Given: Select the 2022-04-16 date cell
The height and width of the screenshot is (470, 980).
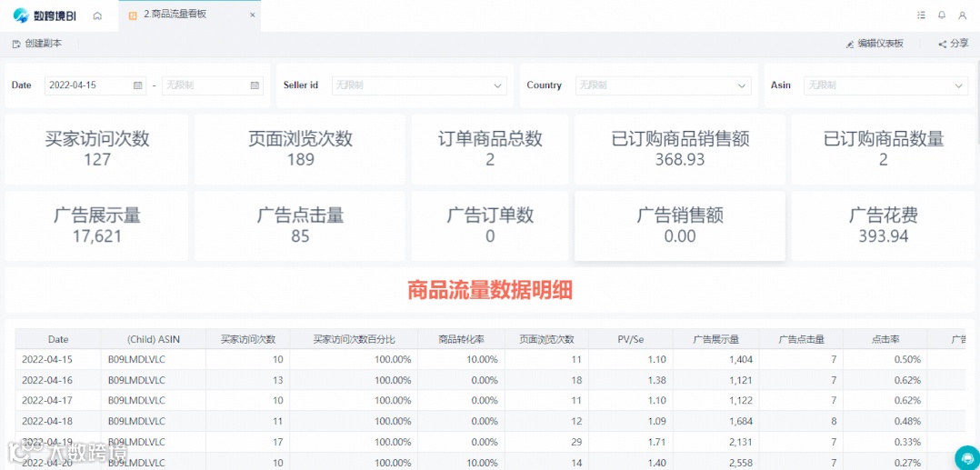Looking at the screenshot, I should click(58, 380).
